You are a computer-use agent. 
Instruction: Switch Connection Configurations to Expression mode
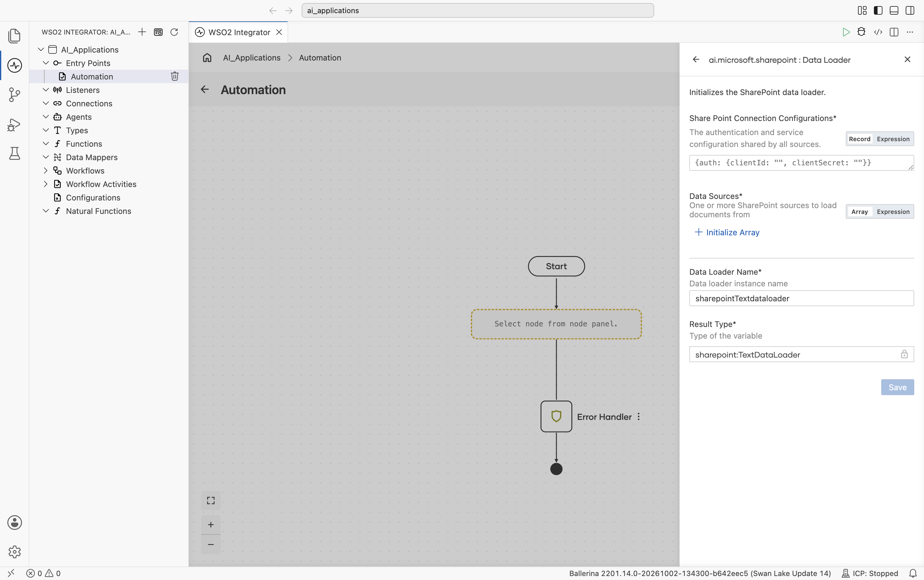click(893, 139)
